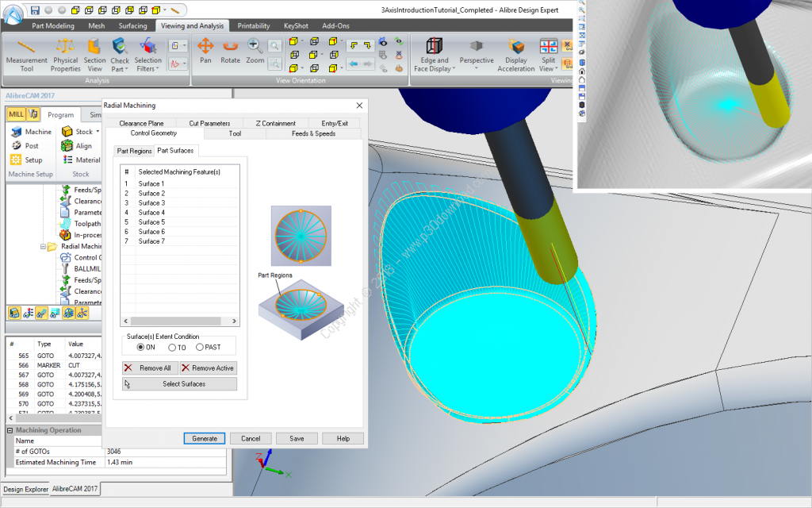Click Remove Active button
This screenshot has width=812, height=508.
209,368
